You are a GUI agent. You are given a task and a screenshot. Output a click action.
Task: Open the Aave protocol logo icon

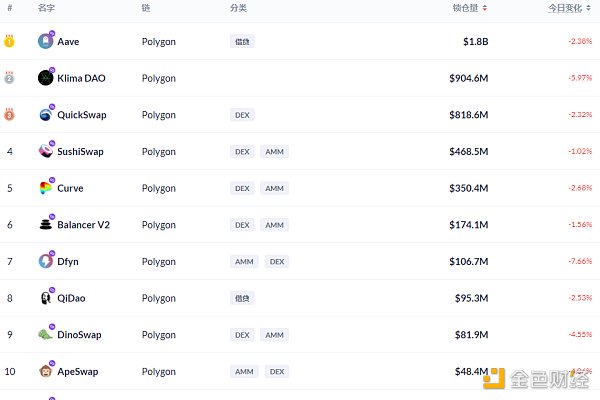click(x=46, y=41)
